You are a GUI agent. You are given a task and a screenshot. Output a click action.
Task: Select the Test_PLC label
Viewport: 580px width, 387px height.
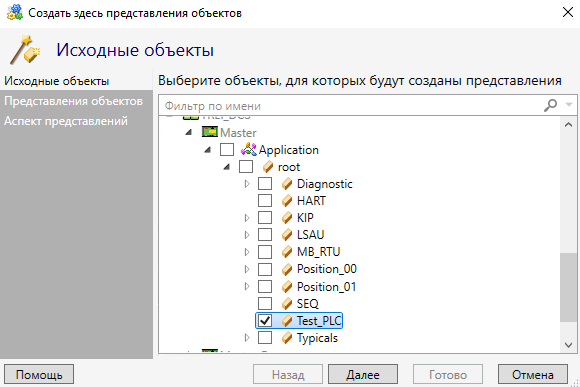[319, 320]
